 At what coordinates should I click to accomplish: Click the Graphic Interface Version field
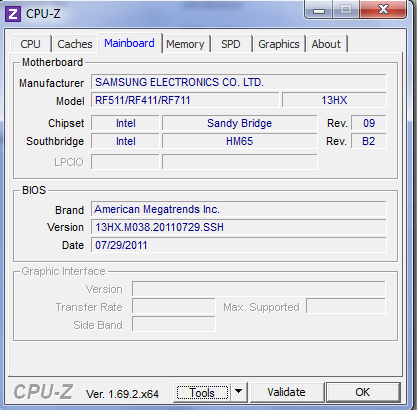pyautogui.click(x=259, y=289)
